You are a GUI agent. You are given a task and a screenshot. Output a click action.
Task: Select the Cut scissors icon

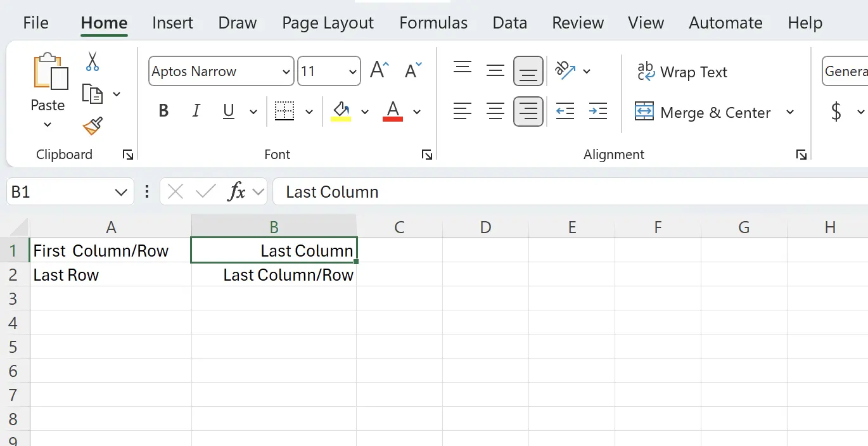[x=92, y=60]
